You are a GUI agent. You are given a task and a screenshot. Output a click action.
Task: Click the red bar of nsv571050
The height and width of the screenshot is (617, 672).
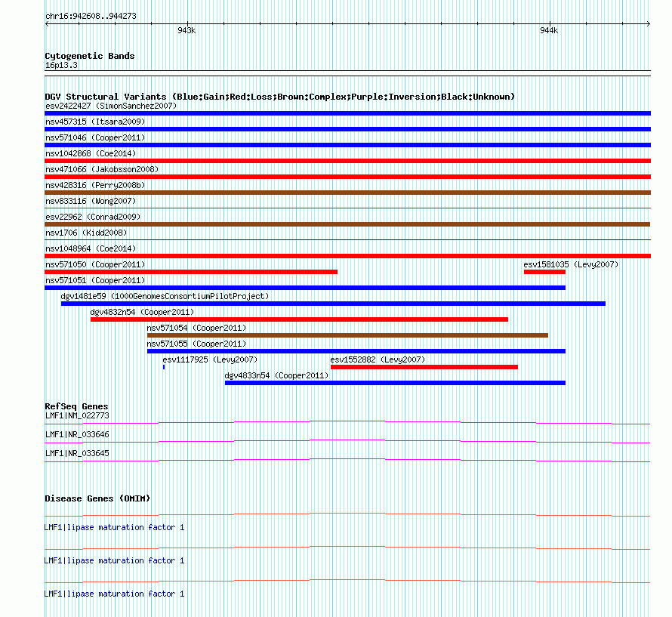click(191, 272)
